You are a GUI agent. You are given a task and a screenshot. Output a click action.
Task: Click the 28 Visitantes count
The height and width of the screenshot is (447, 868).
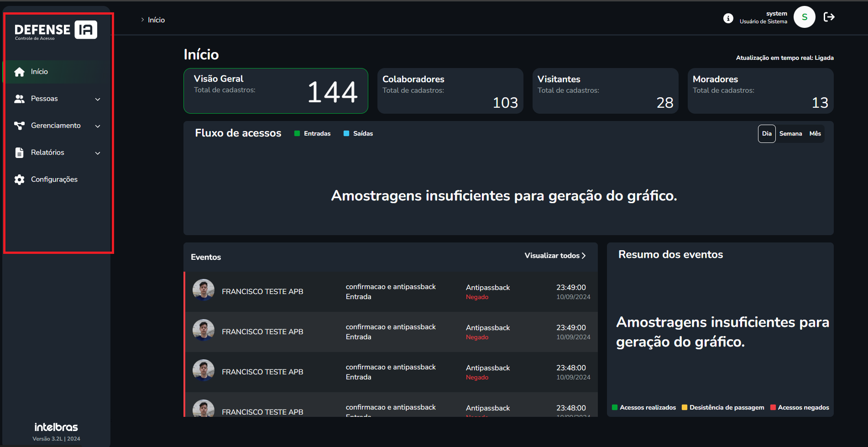665,103
